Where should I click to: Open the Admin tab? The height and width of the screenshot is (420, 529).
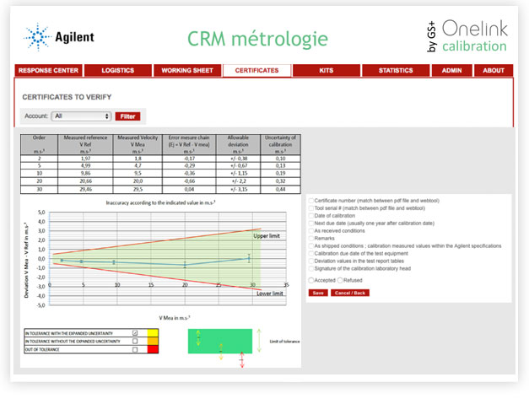(x=451, y=71)
